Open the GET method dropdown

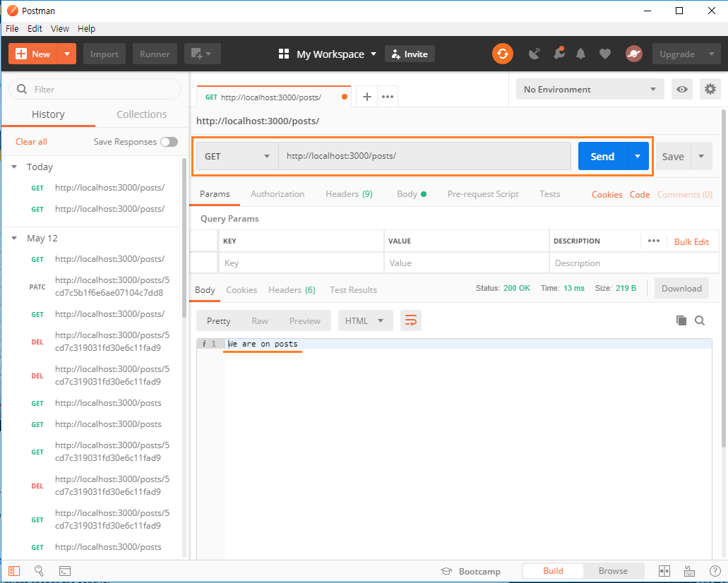(x=237, y=156)
